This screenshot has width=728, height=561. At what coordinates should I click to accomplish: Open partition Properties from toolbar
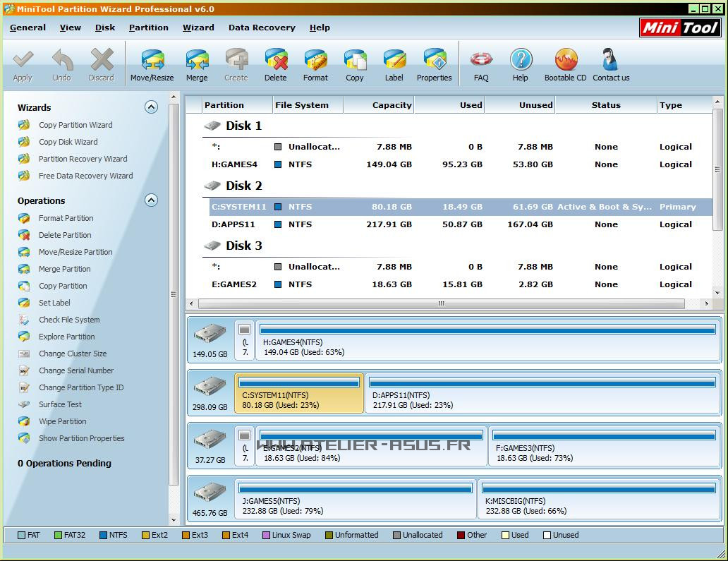coord(434,65)
